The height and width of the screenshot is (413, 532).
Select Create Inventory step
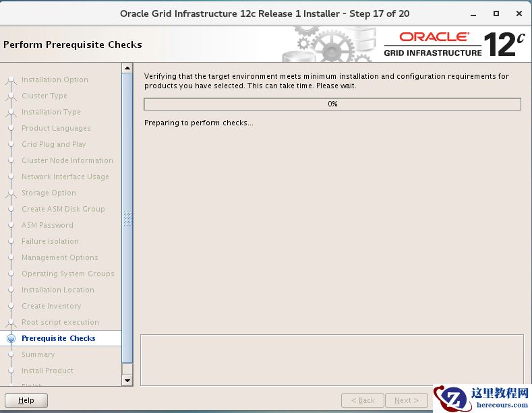coord(51,306)
